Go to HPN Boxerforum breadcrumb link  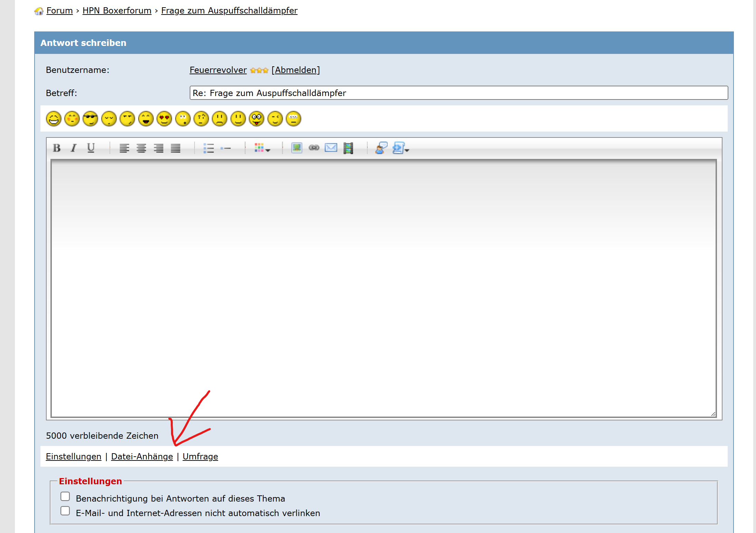tap(117, 11)
